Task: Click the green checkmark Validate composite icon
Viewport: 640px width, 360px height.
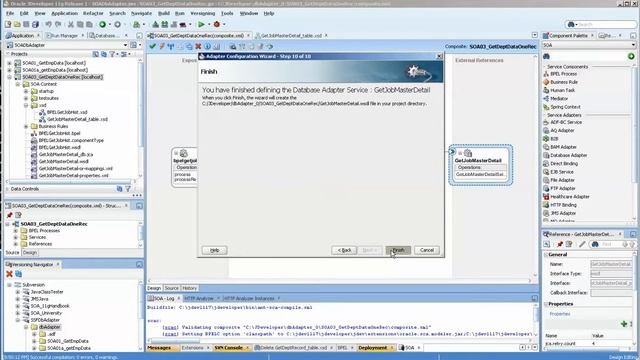Action: tap(153, 46)
